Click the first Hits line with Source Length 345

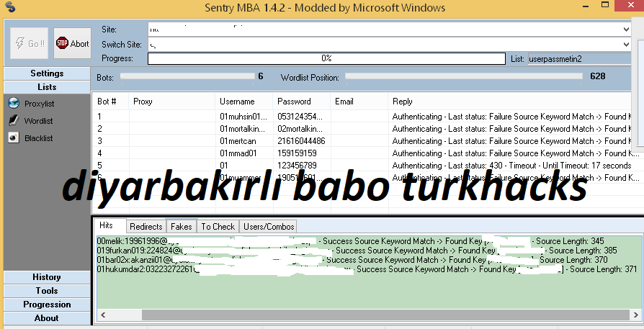[x=350, y=241]
